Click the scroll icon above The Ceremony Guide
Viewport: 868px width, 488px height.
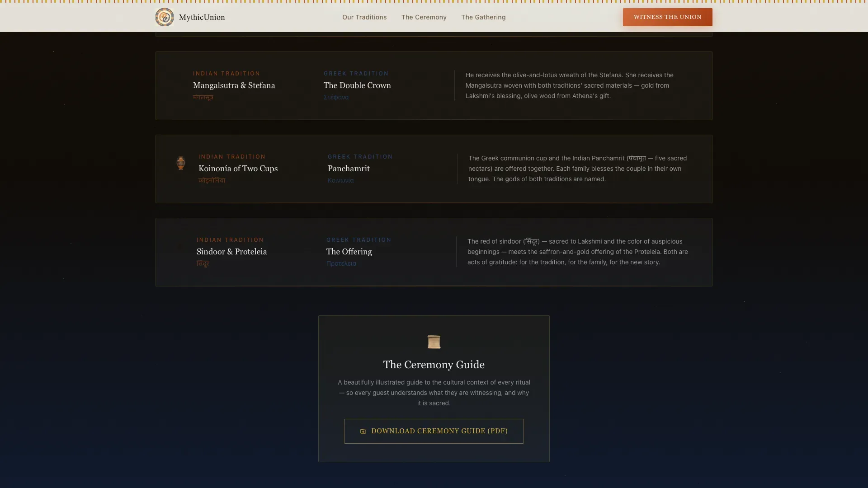434,342
